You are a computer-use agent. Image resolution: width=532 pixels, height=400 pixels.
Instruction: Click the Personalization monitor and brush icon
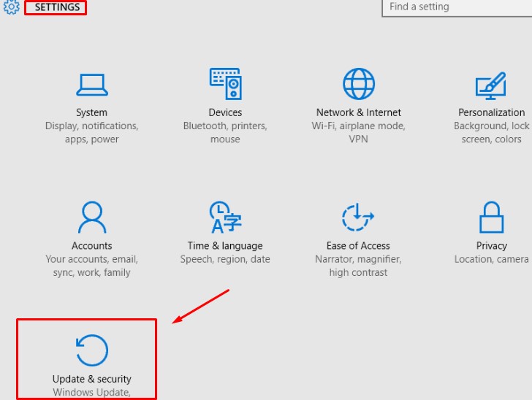click(x=491, y=85)
